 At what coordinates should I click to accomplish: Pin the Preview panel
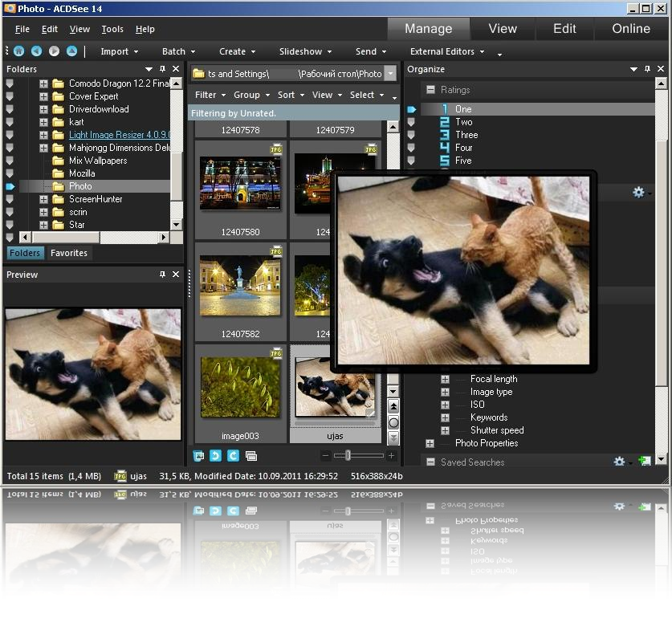[x=162, y=275]
